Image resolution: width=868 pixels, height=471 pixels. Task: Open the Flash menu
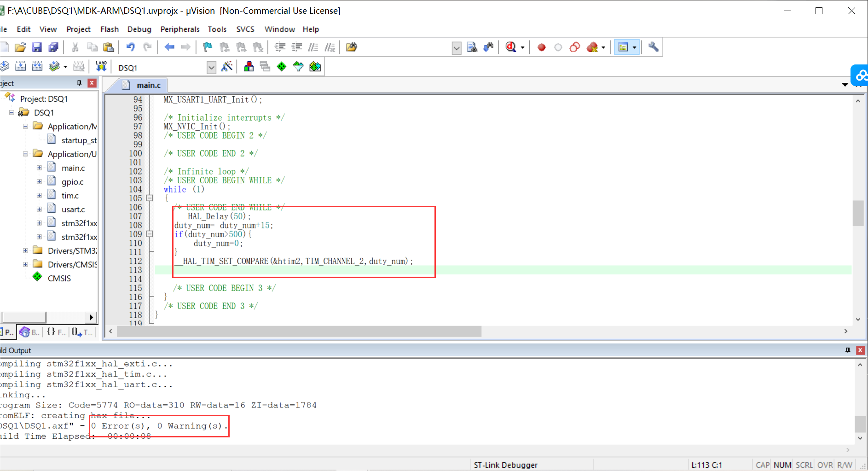click(x=110, y=29)
